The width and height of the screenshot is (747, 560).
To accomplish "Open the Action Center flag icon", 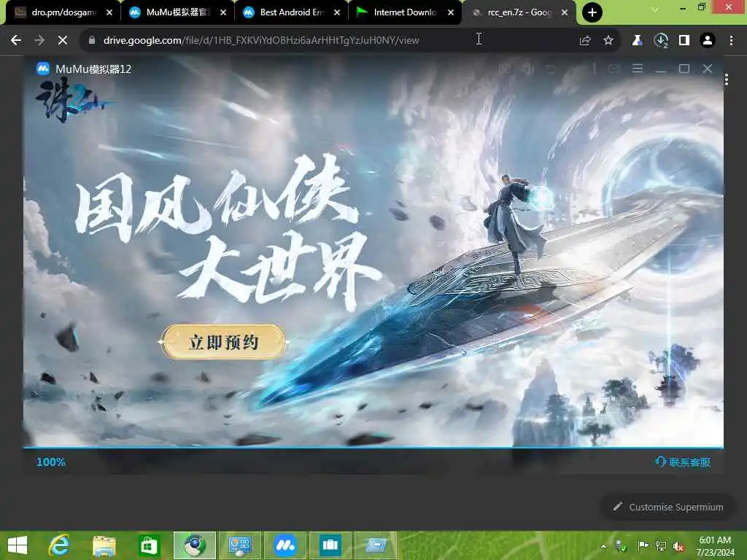I will coord(643,545).
